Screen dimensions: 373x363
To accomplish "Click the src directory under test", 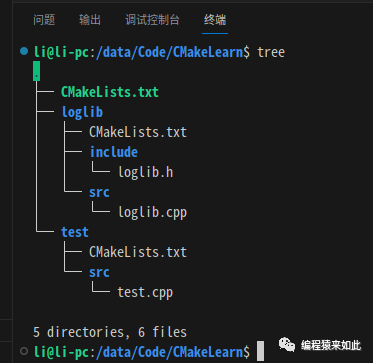I will point(99,272).
